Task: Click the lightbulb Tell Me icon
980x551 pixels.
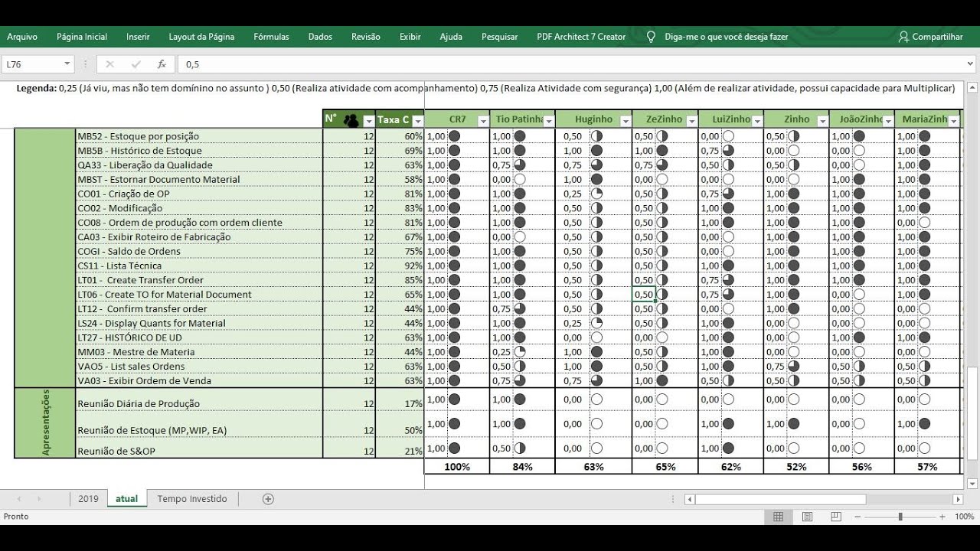Action: coord(652,37)
